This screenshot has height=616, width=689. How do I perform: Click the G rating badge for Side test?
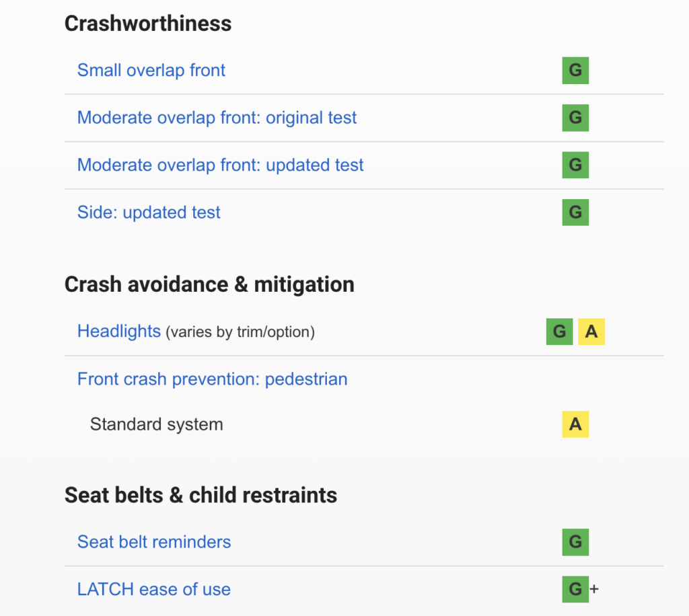pyautogui.click(x=575, y=213)
